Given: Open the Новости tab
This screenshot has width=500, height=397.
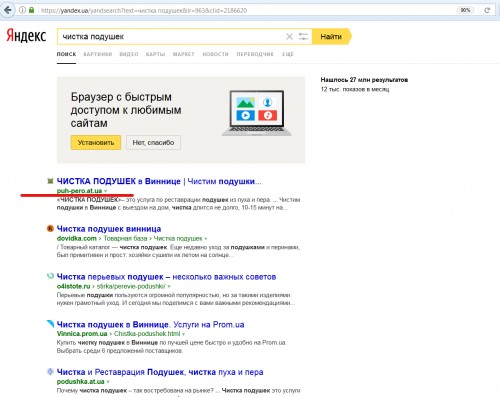Looking at the screenshot, I should (x=215, y=54).
